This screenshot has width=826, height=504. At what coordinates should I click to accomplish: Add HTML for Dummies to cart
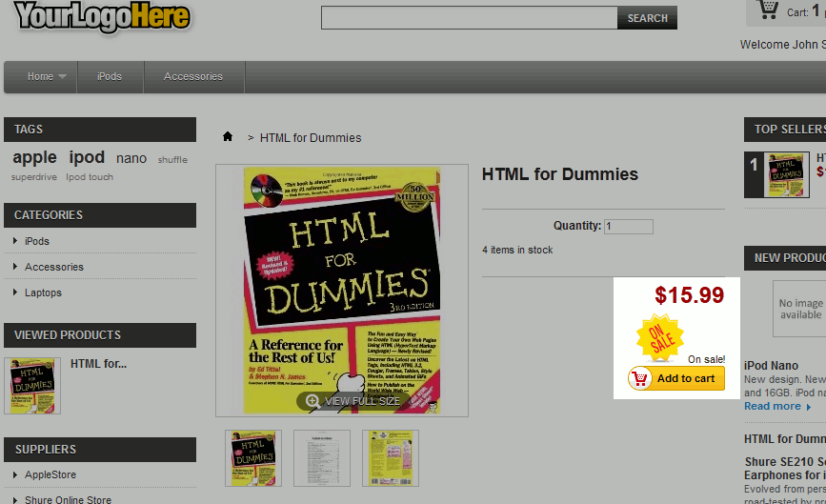(676, 378)
